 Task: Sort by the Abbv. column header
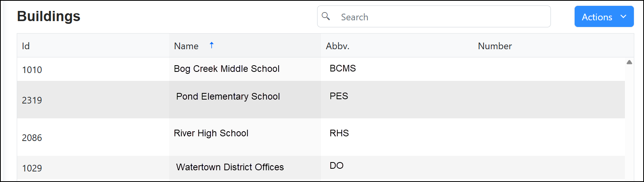(337, 46)
